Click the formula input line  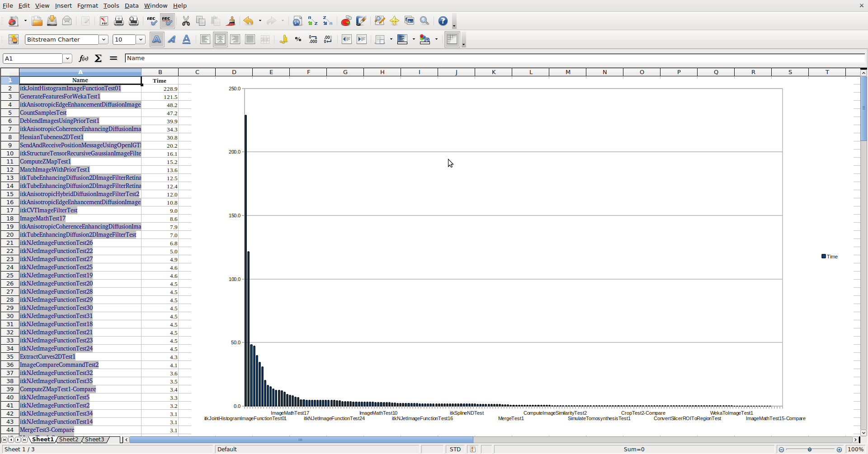click(495, 58)
